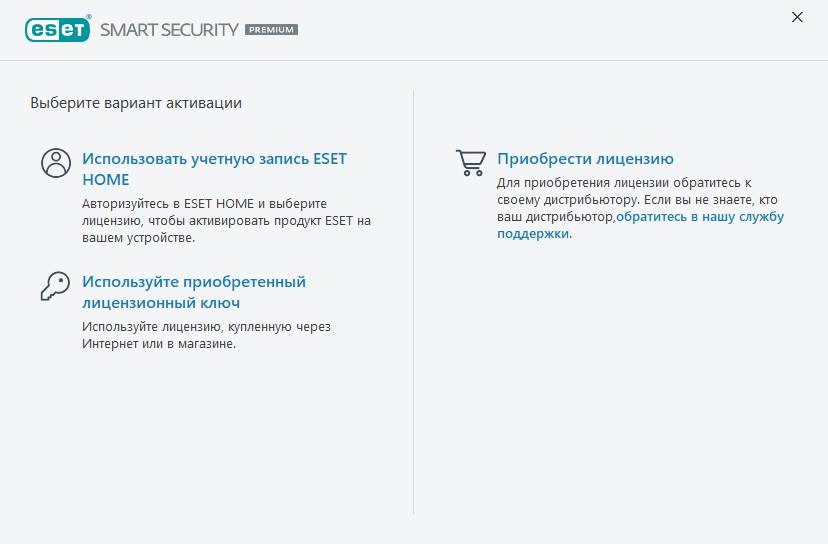Close the ESET activation window

(797, 17)
